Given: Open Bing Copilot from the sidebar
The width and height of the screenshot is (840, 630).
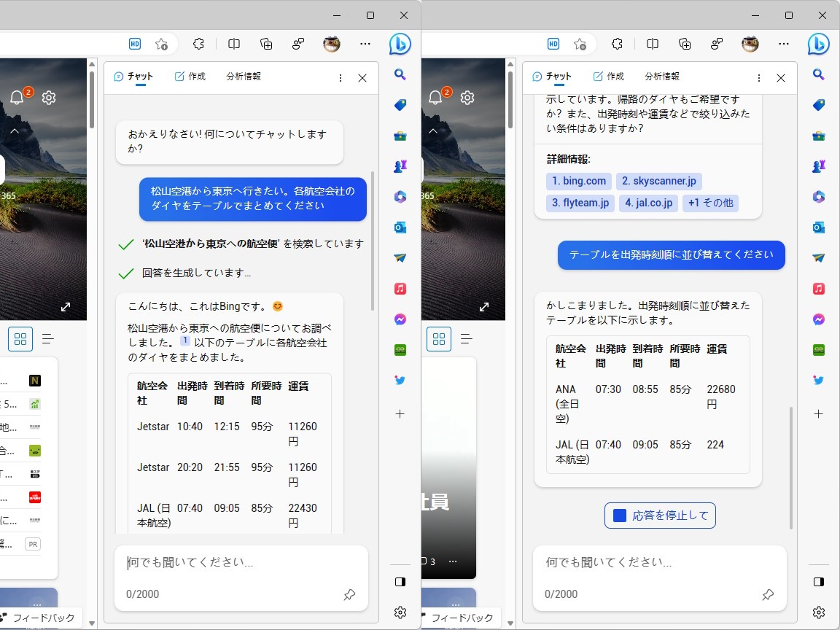Looking at the screenshot, I should pos(400,44).
